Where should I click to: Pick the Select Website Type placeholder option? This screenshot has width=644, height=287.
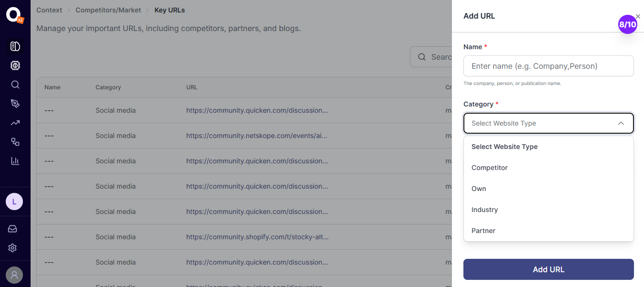pos(548,147)
